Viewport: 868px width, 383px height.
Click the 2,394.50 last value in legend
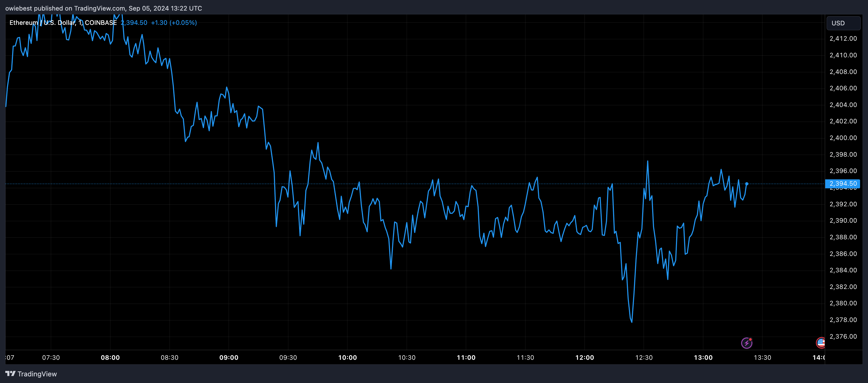point(134,22)
